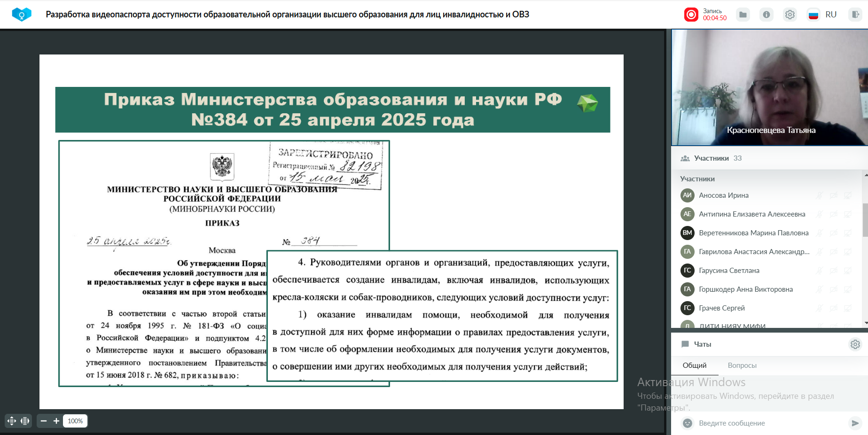The image size is (868, 435).
Task: Open the webinar info icon
Action: click(766, 15)
